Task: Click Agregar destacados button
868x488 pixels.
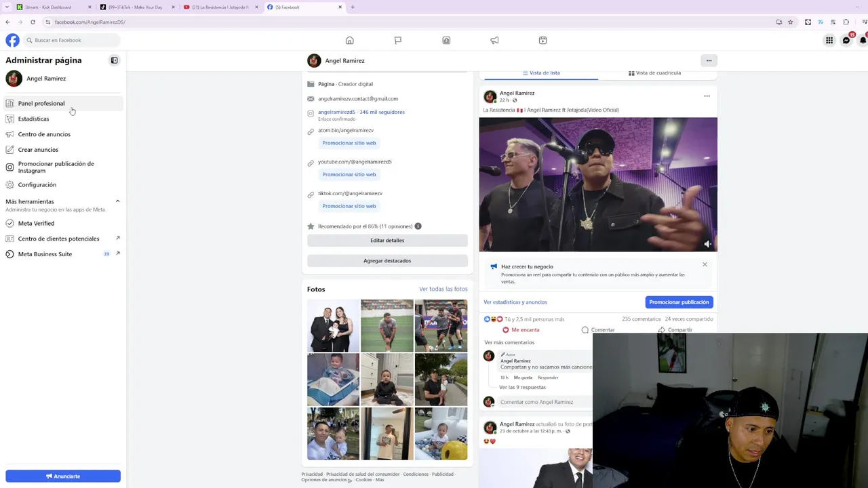Action: click(x=387, y=260)
